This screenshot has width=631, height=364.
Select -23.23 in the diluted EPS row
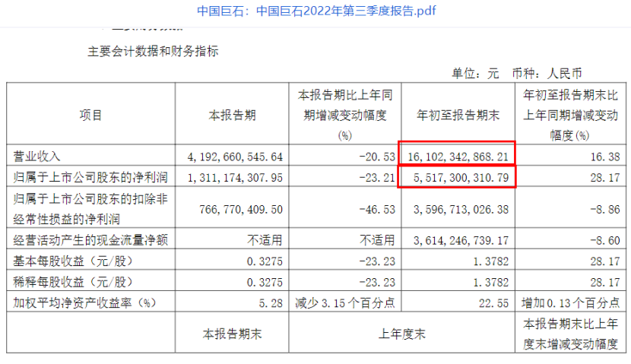point(377,282)
